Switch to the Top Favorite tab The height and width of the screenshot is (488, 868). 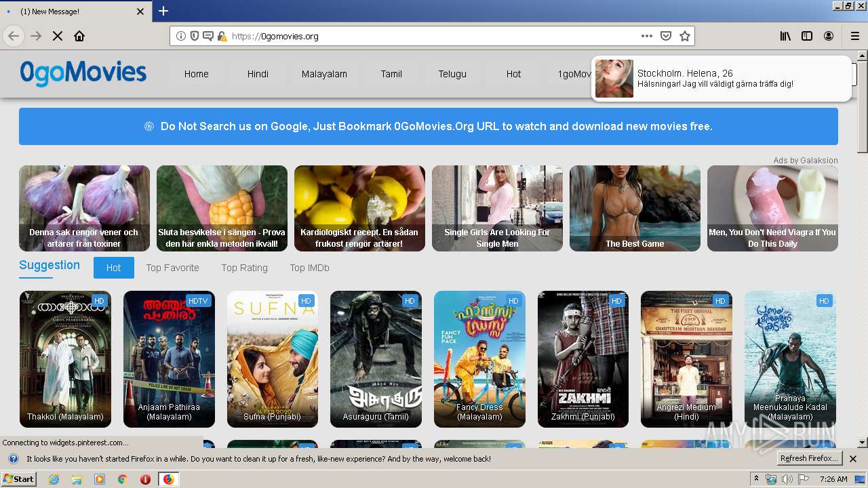172,268
